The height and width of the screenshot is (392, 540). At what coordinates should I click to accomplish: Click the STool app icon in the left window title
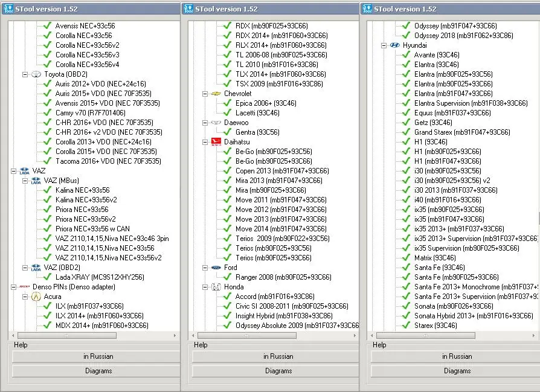point(8,8)
